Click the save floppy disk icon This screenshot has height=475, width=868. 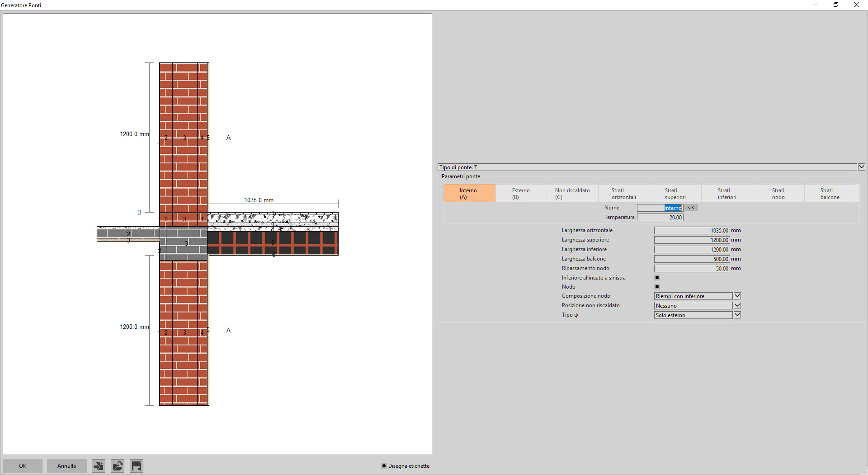pyautogui.click(x=137, y=465)
